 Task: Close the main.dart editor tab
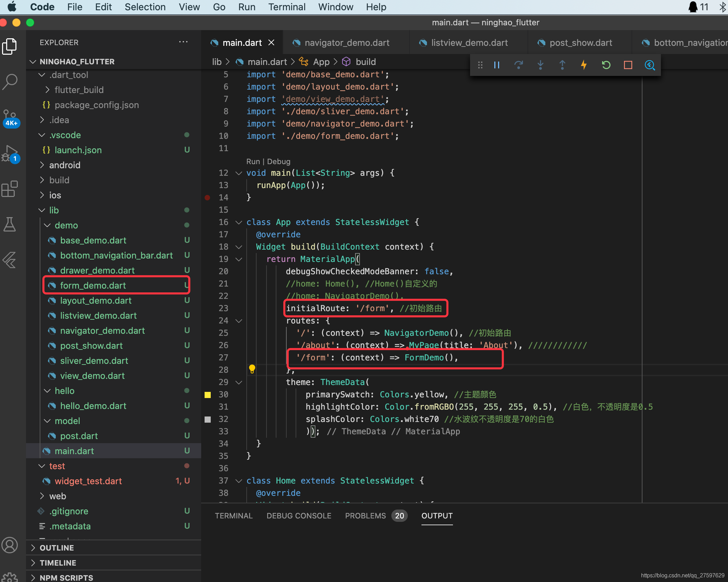tap(271, 42)
